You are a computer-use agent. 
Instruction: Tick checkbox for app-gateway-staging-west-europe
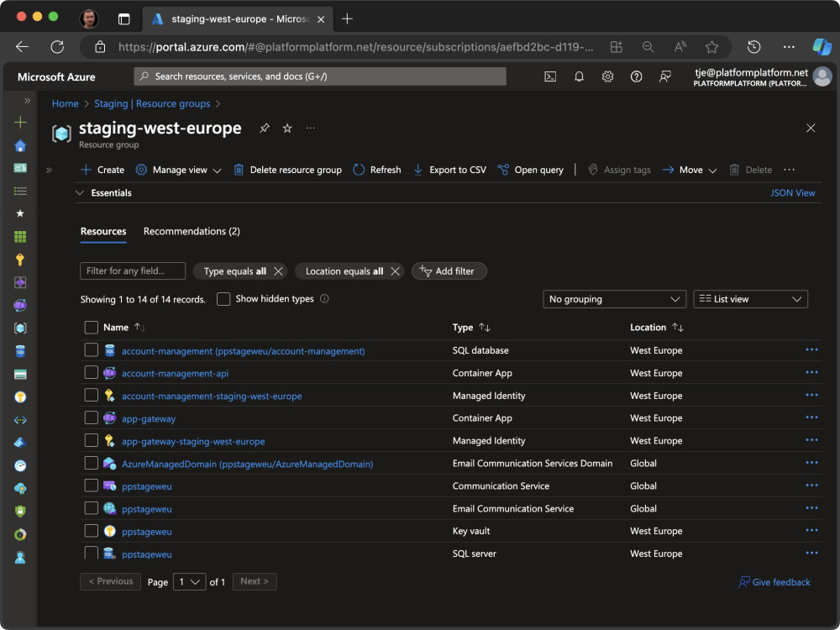click(92, 440)
